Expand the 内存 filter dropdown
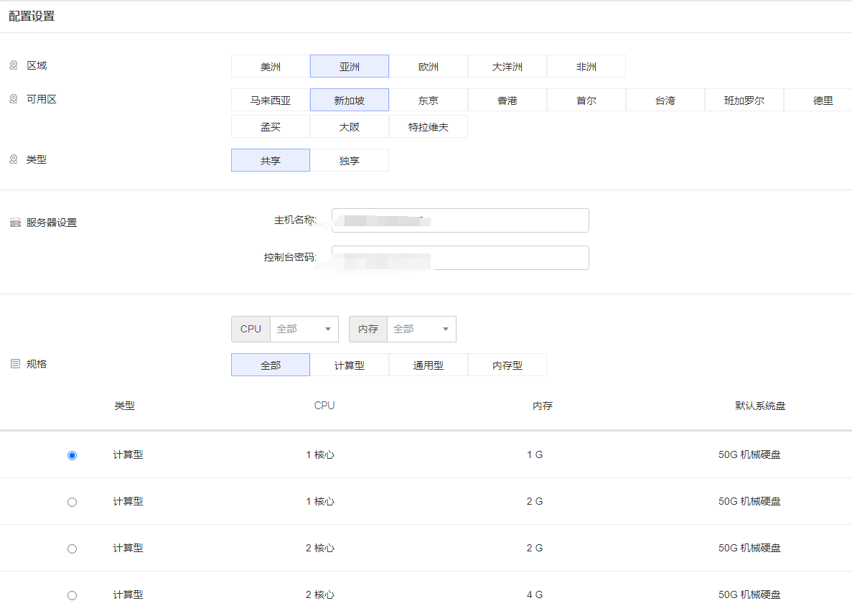Viewport: 852px width, 616px height. pos(421,329)
